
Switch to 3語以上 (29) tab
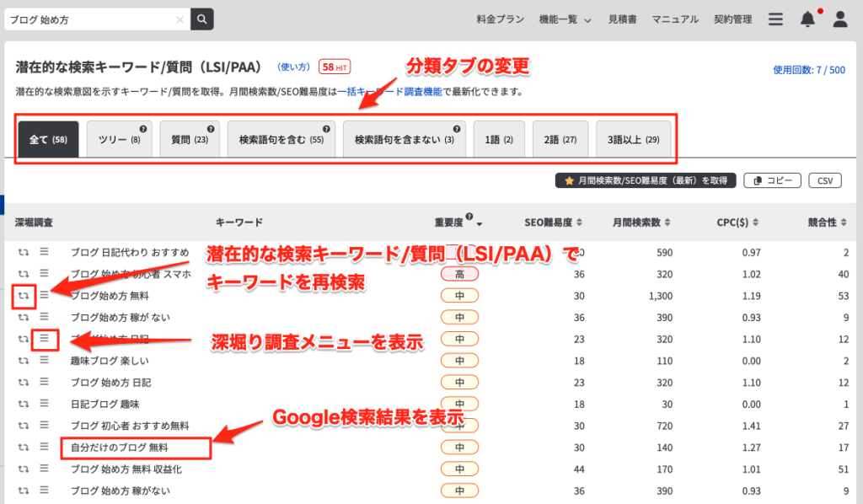click(x=633, y=140)
